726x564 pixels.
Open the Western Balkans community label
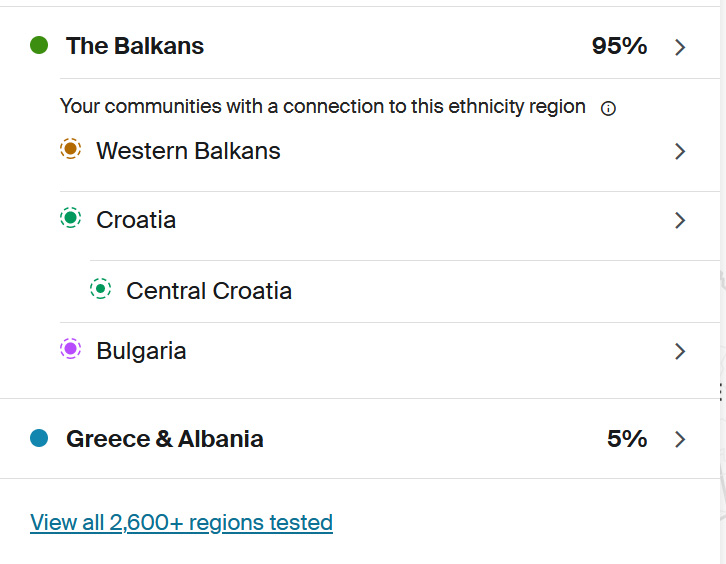pos(188,151)
